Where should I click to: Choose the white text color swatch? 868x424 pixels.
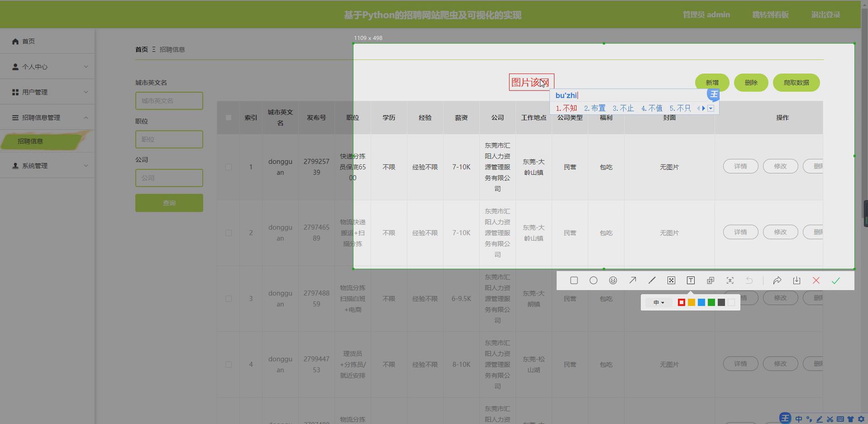(731, 303)
